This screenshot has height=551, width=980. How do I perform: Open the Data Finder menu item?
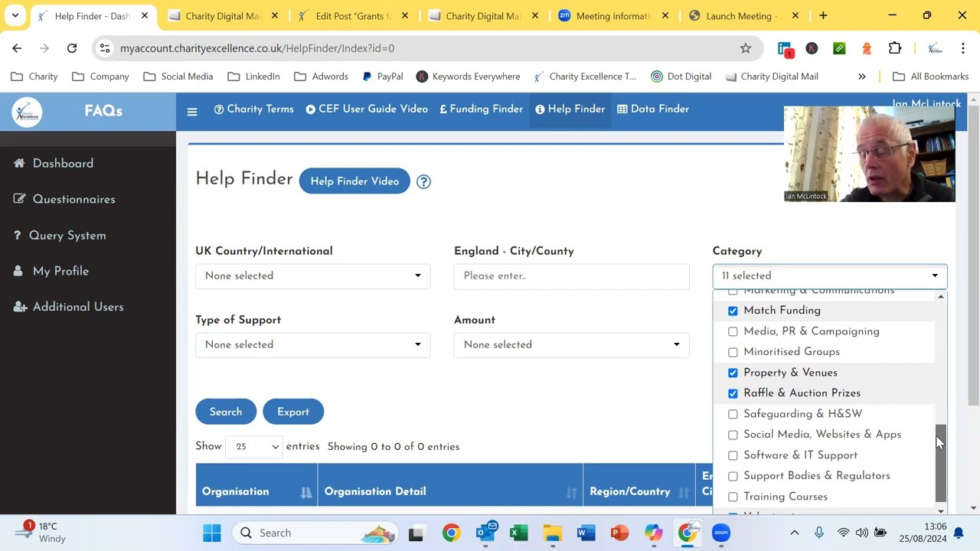[x=653, y=109]
